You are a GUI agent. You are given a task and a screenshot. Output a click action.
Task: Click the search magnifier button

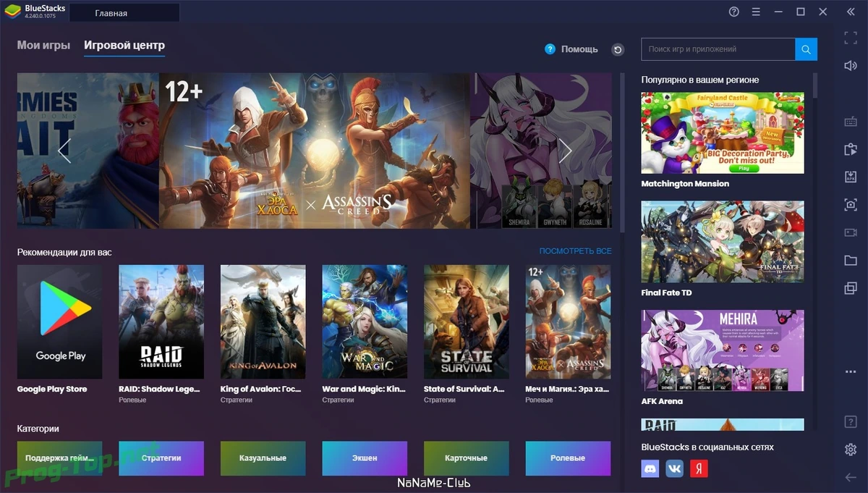pyautogui.click(x=806, y=49)
